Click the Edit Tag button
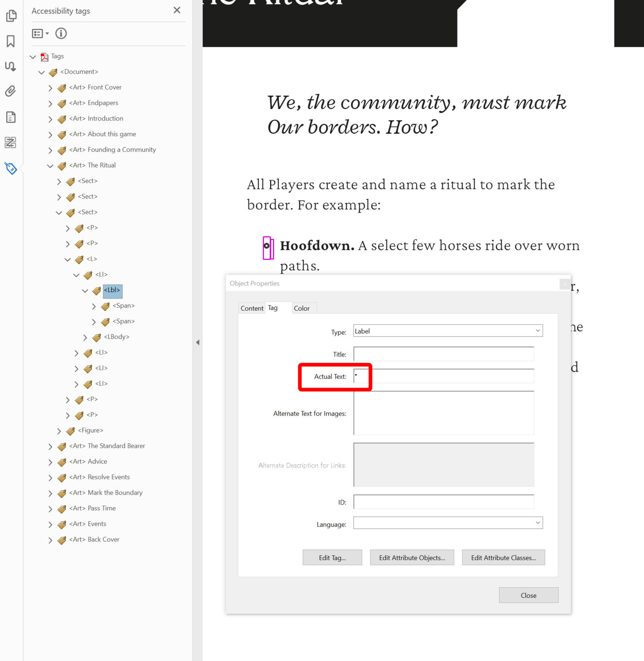This screenshot has width=644, height=661. tap(332, 557)
